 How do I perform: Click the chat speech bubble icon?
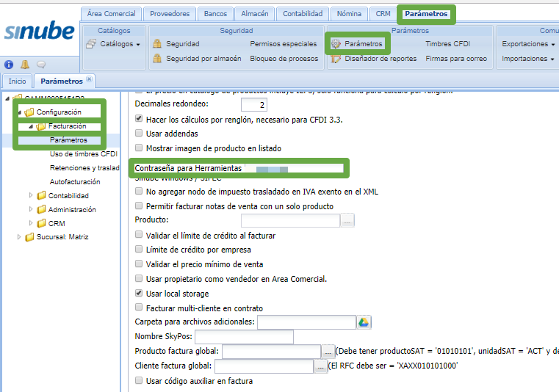point(41,65)
